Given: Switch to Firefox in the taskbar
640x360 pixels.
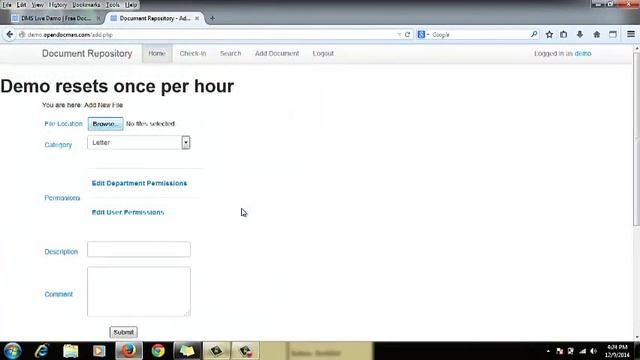Looking at the screenshot, I should point(129,351).
